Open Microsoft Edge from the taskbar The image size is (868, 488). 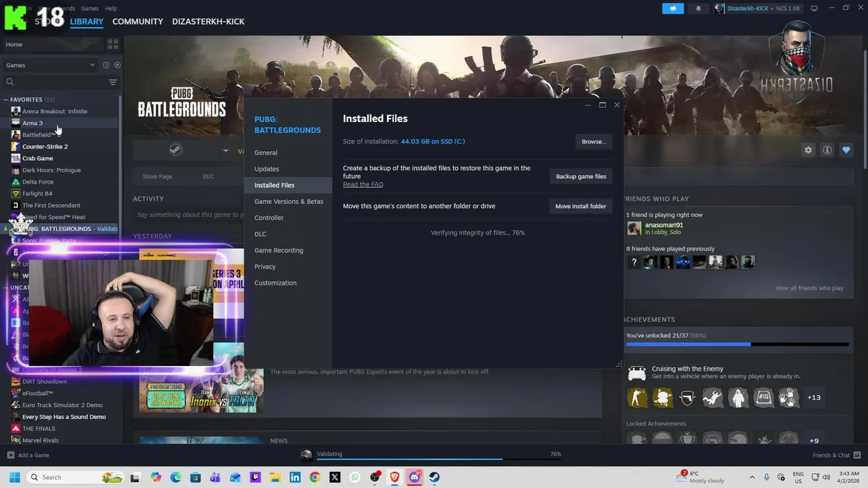click(x=176, y=477)
